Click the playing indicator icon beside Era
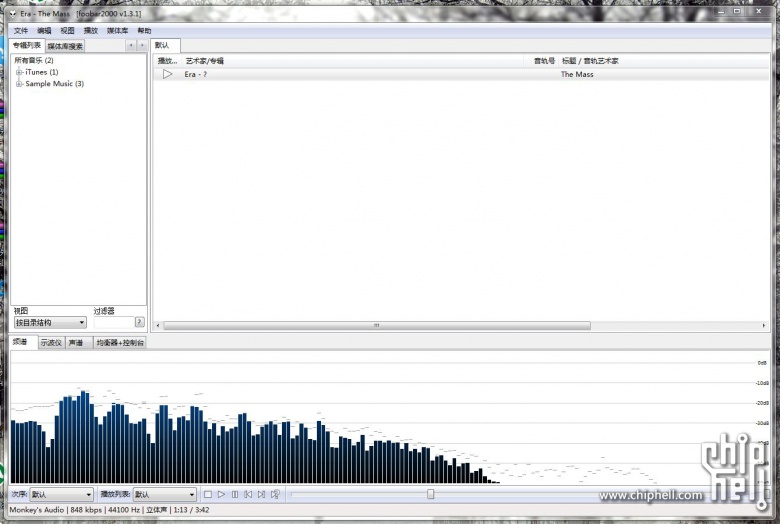The image size is (780, 524). click(168, 74)
